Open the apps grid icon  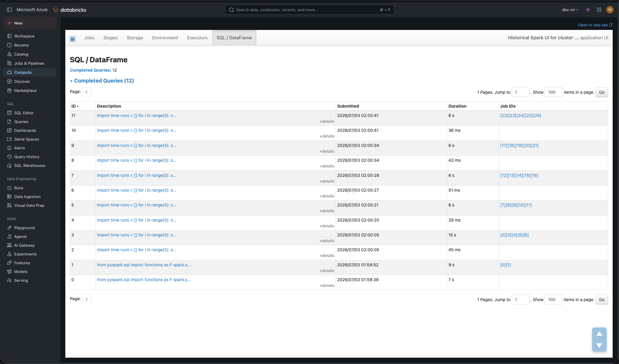[599, 10]
